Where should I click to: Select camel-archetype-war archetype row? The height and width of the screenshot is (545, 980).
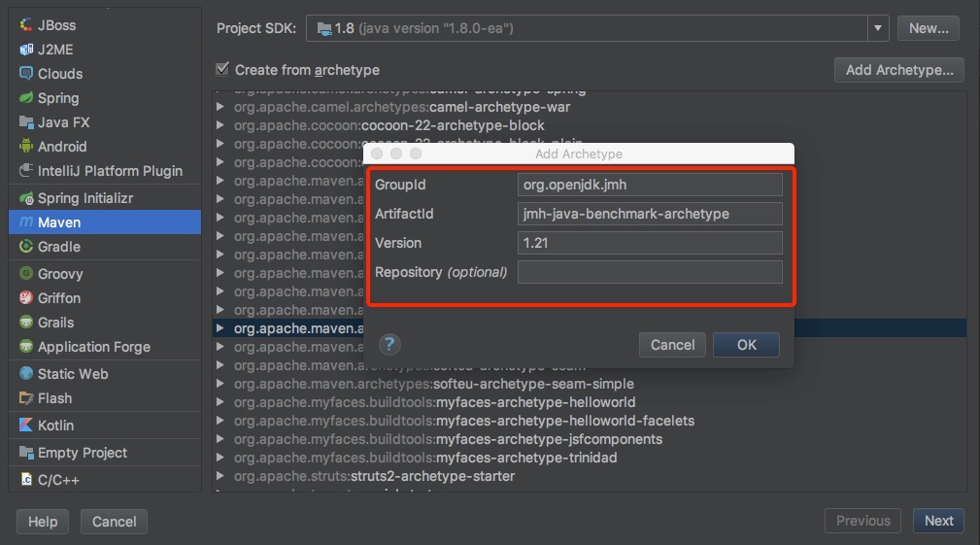pos(590,107)
